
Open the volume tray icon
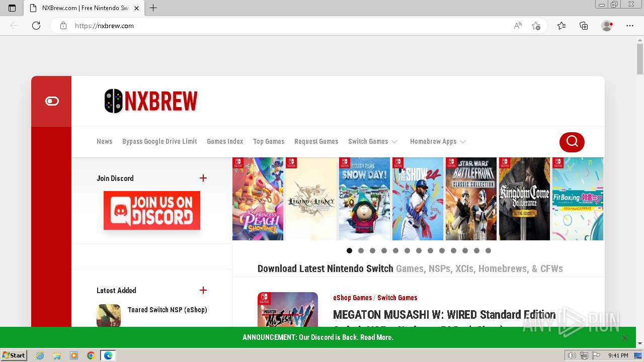click(x=572, y=355)
